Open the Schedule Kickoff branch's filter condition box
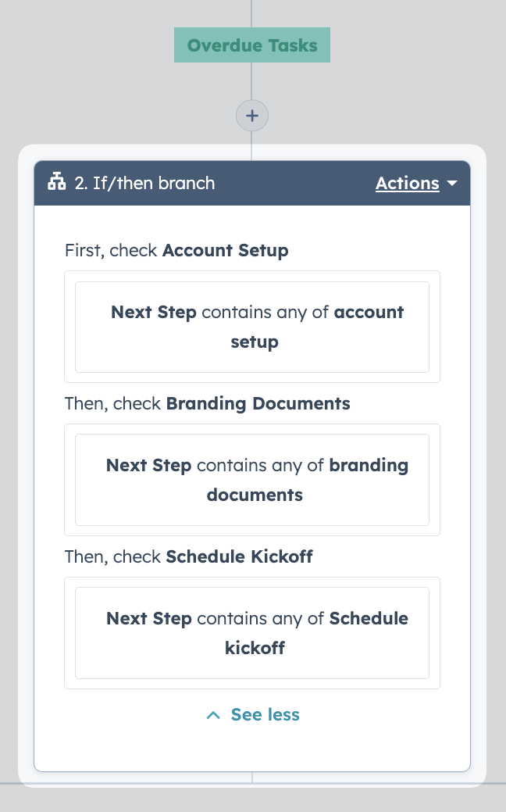The height and width of the screenshot is (812, 506). coord(252,633)
